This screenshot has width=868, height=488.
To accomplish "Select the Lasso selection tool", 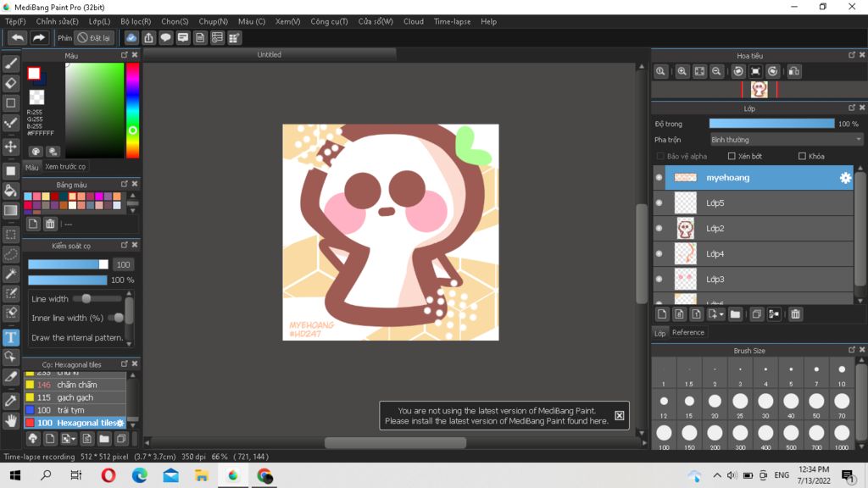I will (10, 254).
